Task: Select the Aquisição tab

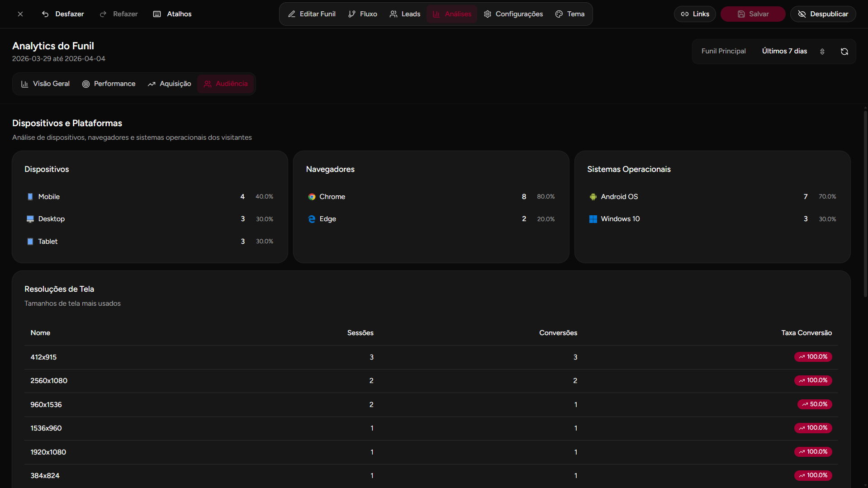Action: pos(169,84)
